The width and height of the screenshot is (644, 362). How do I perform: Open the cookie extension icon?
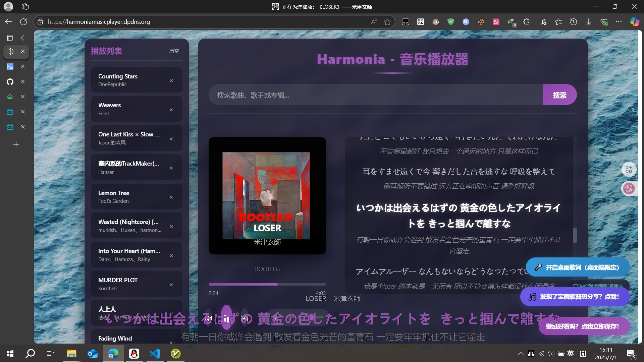coord(481,22)
